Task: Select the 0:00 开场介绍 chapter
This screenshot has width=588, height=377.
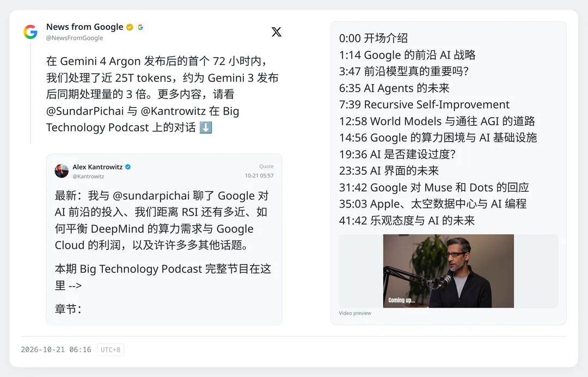Action: pyautogui.click(x=373, y=38)
